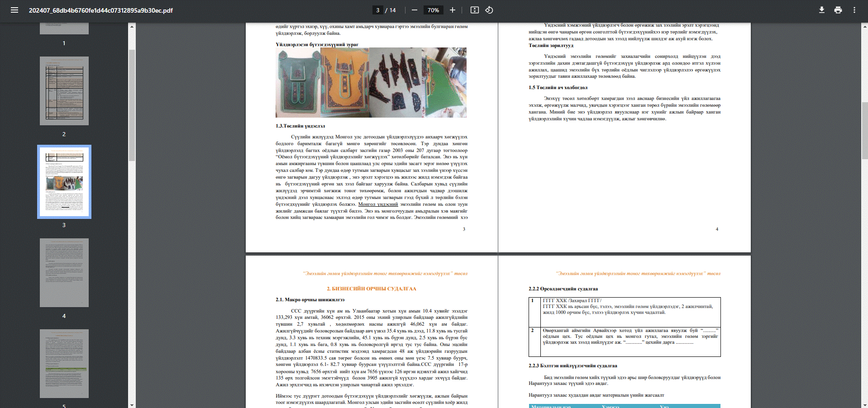Screen dimensions: 868x408
Task: Open page 4 thumbnail
Action: click(x=64, y=273)
